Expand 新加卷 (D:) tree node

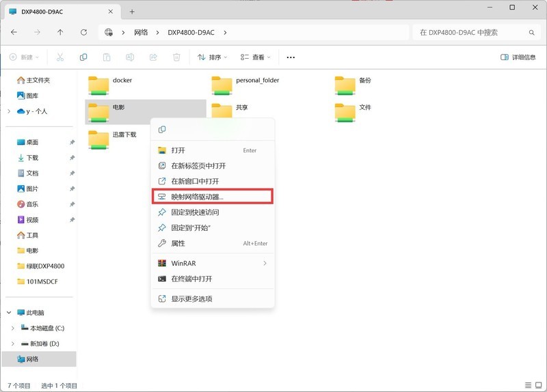coord(13,344)
